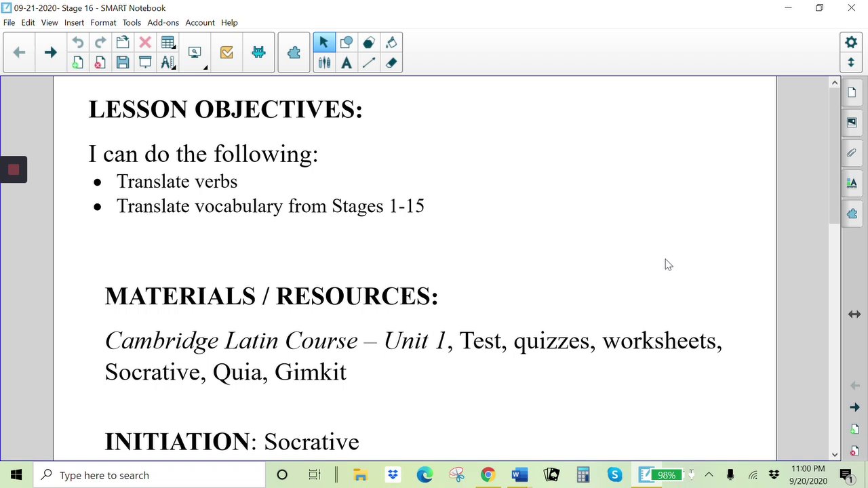This screenshot has height=488, width=868.
Task: Show the screen shade
Action: point(145,63)
